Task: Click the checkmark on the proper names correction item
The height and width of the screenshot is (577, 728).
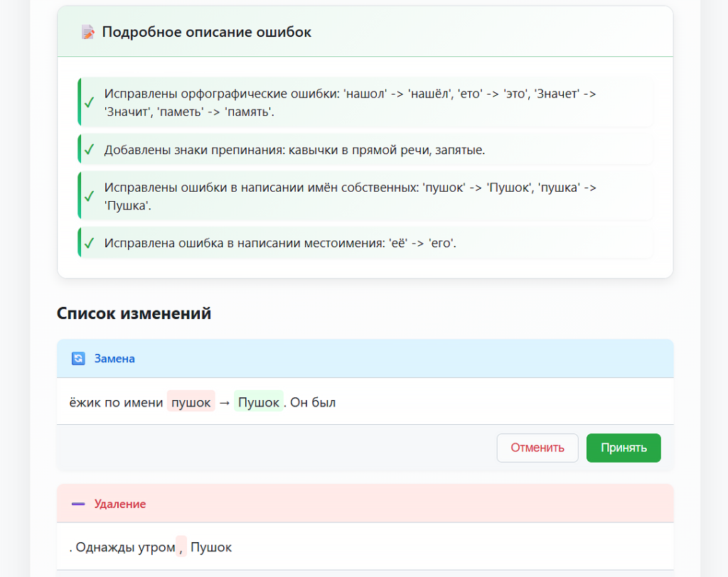Action: tap(90, 195)
